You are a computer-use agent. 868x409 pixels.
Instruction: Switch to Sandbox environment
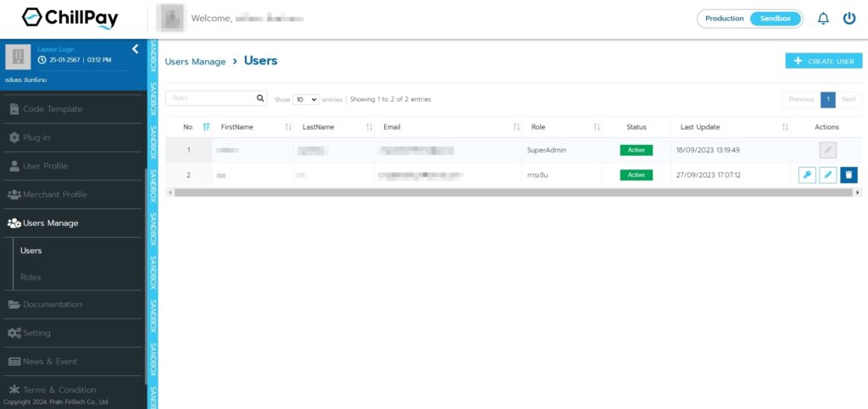(x=775, y=19)
